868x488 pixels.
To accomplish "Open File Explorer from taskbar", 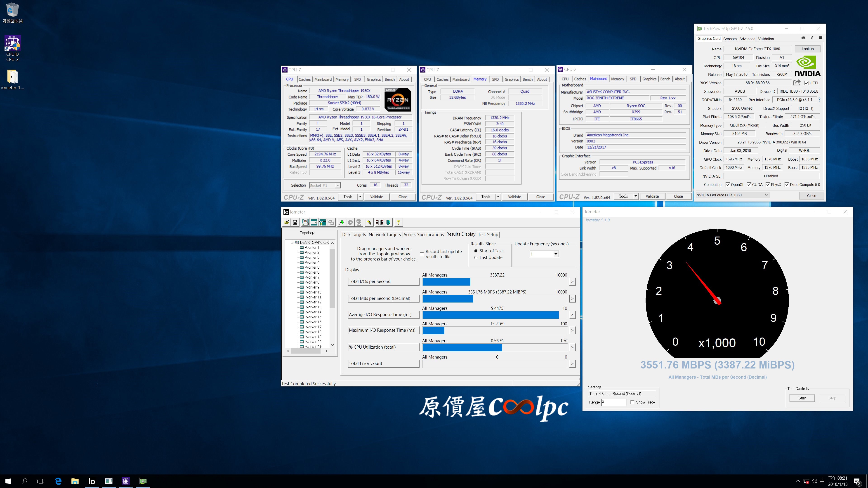I will pyautogui.click(x=75, y=481).
